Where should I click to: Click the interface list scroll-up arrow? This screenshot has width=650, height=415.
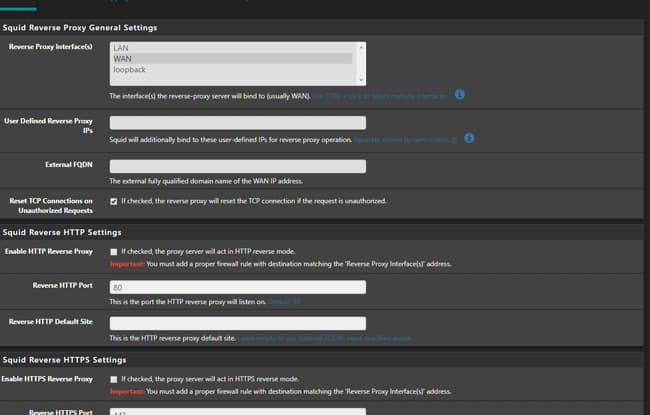(361, 47)
